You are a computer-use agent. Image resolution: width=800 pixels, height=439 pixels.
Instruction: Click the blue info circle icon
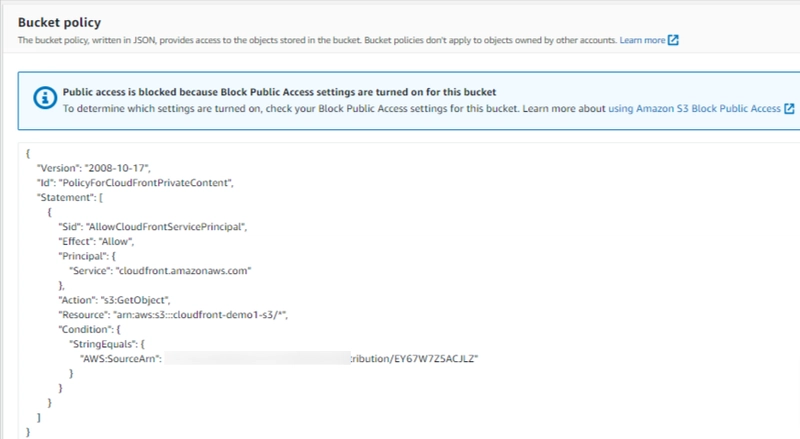(45, 97)
